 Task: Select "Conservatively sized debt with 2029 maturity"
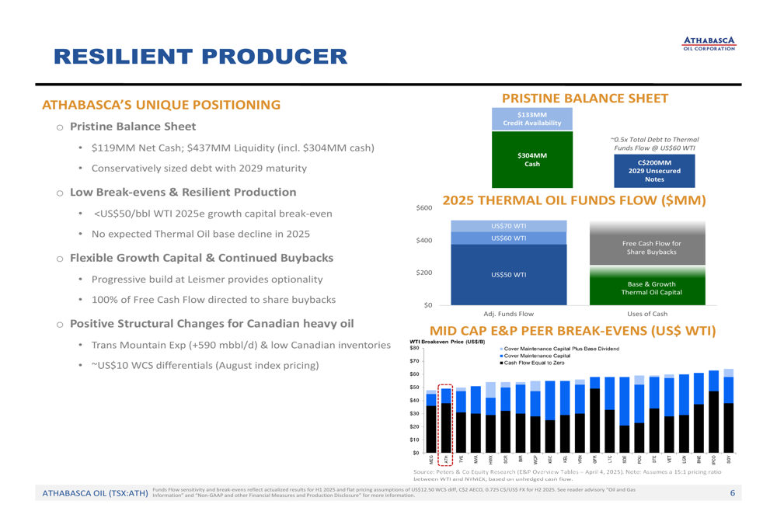pyautogui.click(x=199, y=169)
